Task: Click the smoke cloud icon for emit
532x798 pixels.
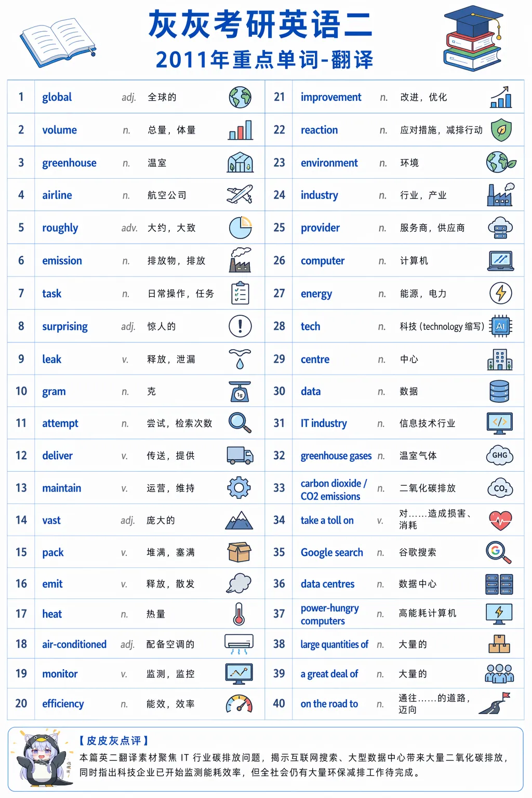Action: [239, 583]
